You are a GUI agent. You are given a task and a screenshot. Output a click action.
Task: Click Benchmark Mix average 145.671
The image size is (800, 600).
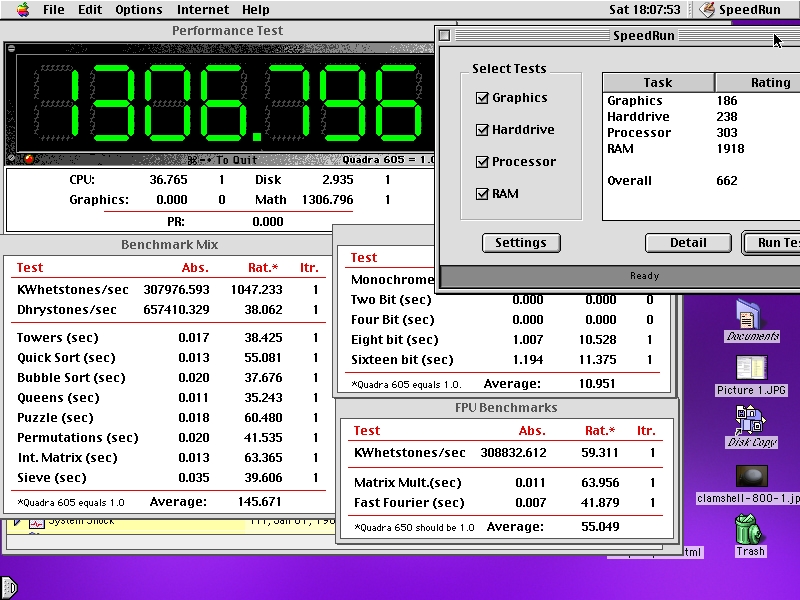click(x=259, y=502)
